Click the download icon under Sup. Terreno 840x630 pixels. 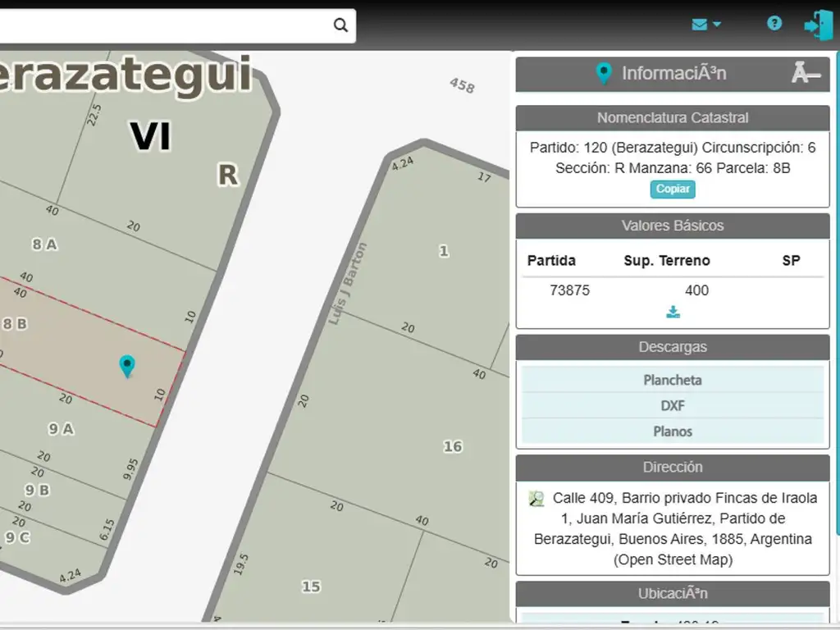point(673,312)
